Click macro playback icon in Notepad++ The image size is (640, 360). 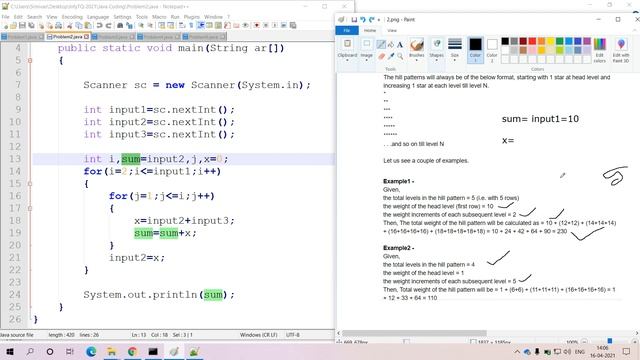275,25
